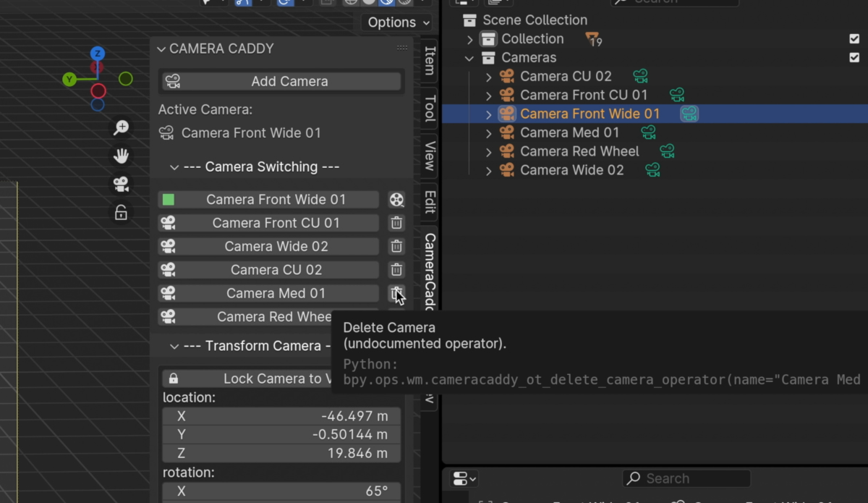Expand Camera Front CU 01 in the outliner

(488, 95)
